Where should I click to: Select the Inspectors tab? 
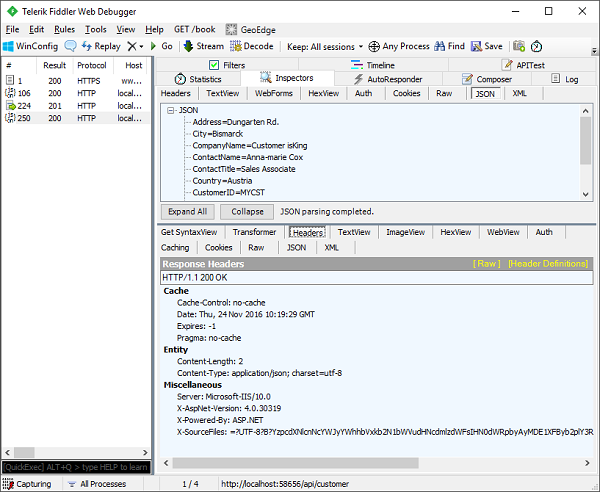[x=287, y=78]
